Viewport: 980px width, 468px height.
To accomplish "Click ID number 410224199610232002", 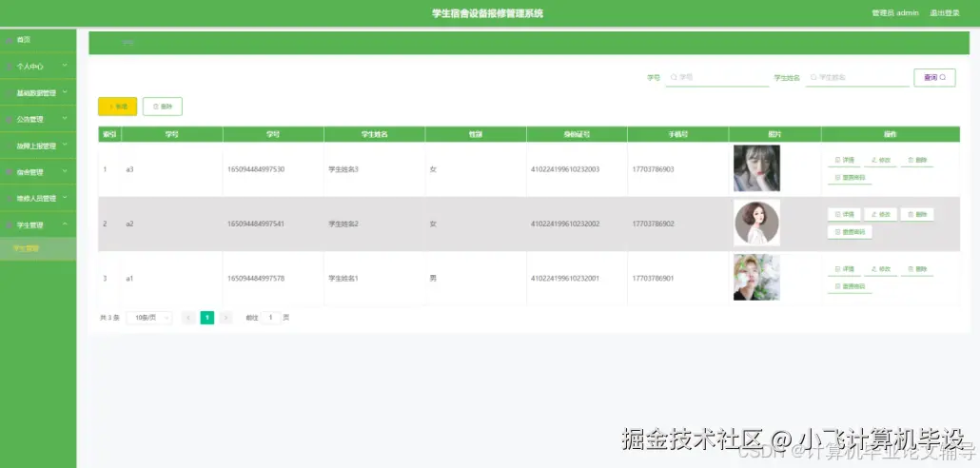I will [565, 224].
